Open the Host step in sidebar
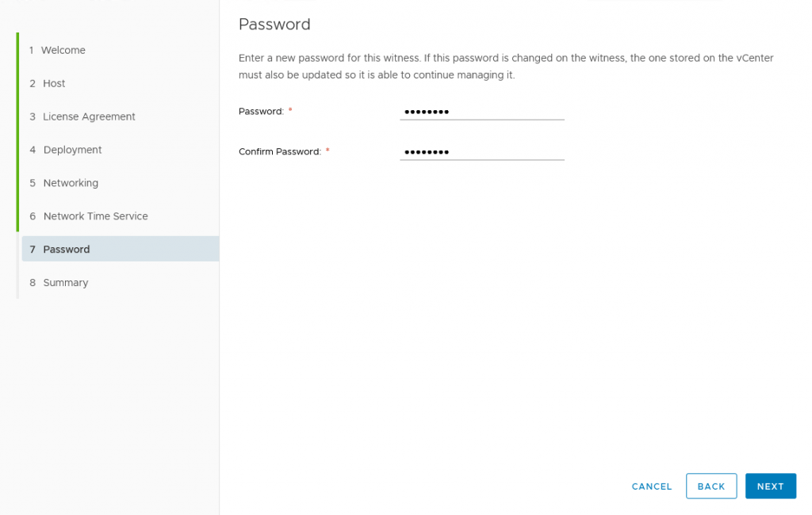Viewport: 812px width, 515px height. [54, 83]
